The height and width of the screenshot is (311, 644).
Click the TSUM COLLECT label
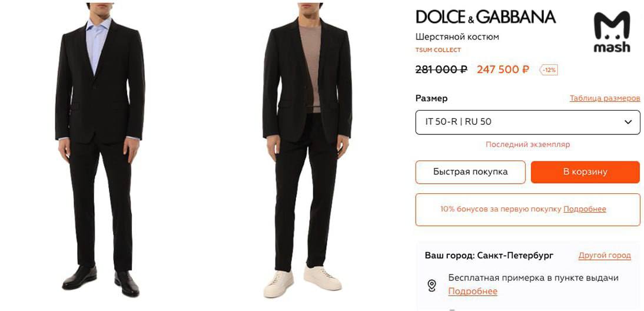(438, 50)
